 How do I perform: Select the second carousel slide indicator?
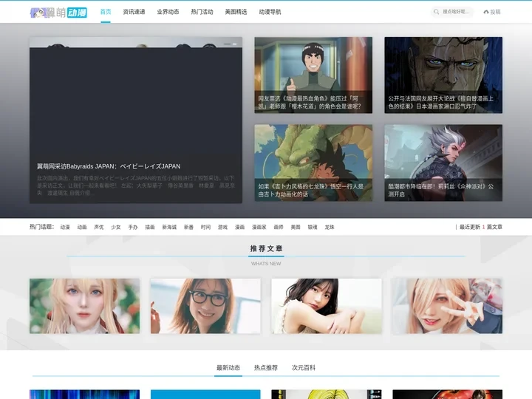click(x=235, y=44)
